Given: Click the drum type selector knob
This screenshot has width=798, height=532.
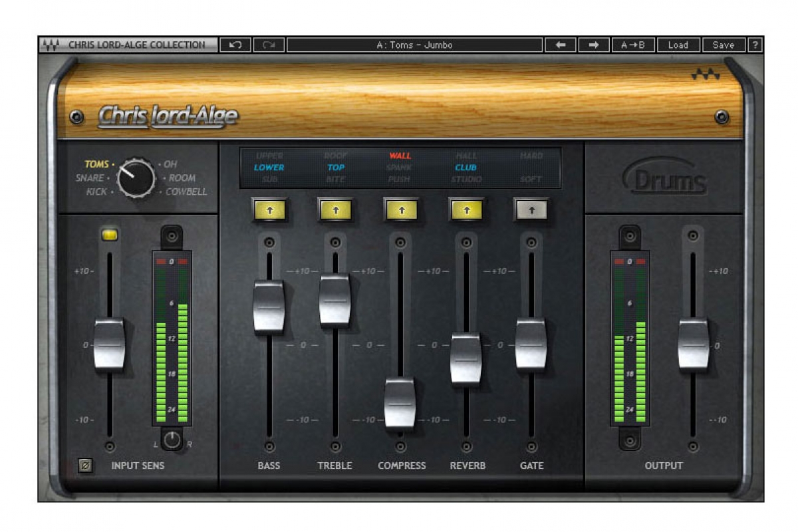Looking at the screenshot, I should [x=136, y=178].
